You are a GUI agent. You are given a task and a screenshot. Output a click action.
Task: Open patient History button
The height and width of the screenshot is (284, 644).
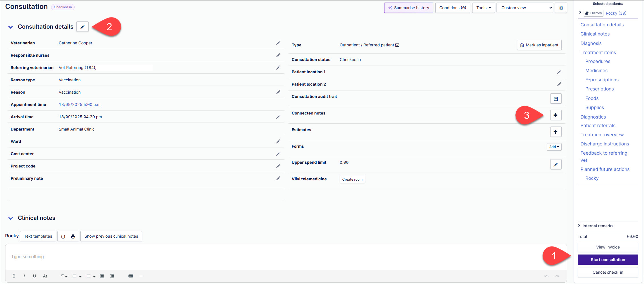click(x=593, y=13)
